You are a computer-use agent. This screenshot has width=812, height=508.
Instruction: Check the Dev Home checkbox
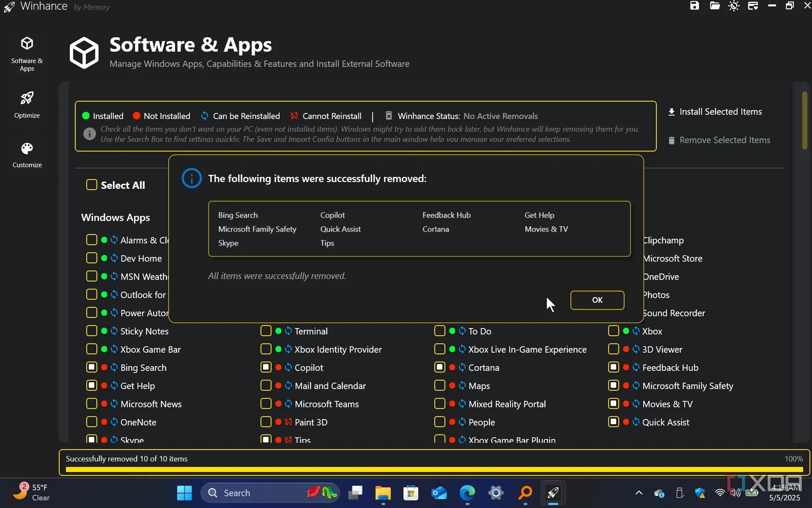[92, 258]
